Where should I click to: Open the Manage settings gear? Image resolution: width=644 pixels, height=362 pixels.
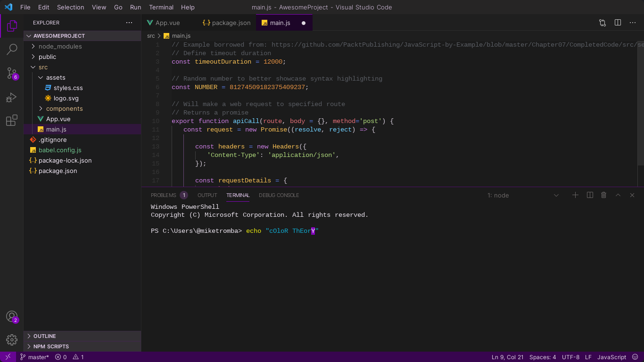coord(12,339)
